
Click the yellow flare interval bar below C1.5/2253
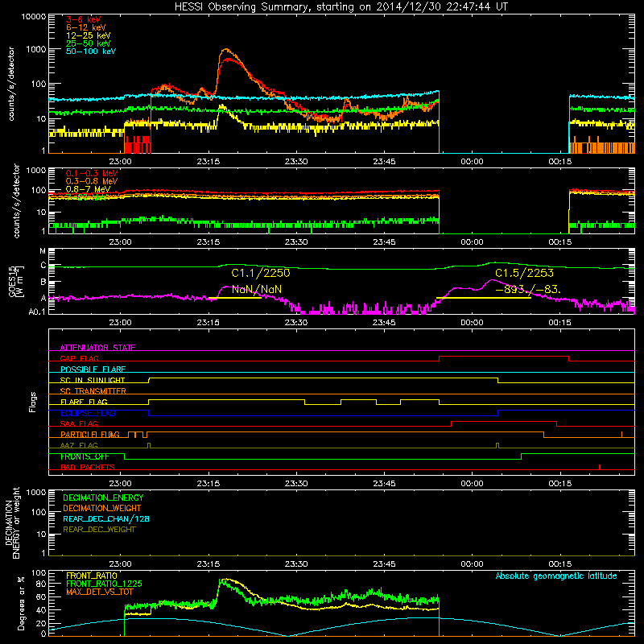[484, 298]
